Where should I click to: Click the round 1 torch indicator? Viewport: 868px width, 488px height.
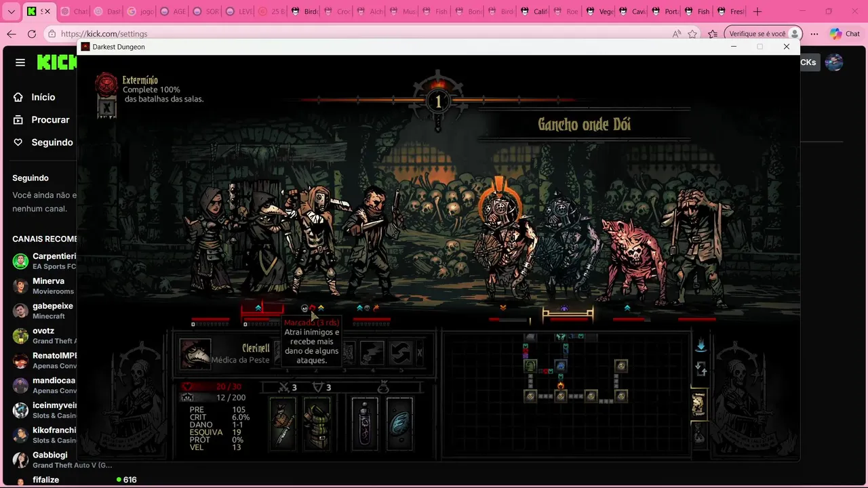tap(438, 102)
